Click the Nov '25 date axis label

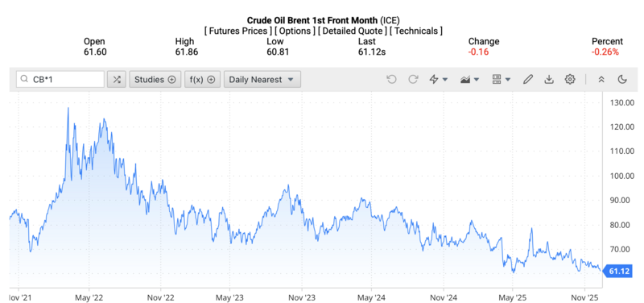(585, 297)
